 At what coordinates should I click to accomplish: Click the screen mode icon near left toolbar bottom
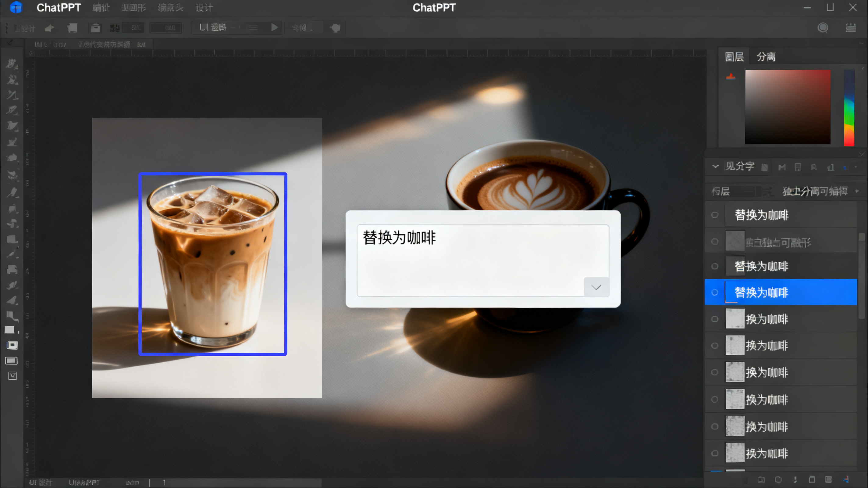pyautogui.click(x=11, y=361)
